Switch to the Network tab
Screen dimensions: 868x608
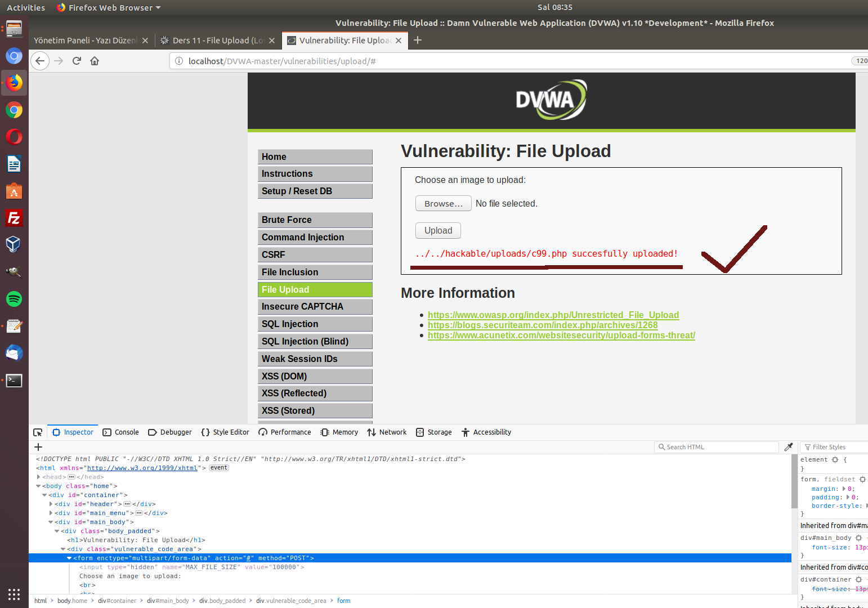pyautogui.click(x=386, y=432)
